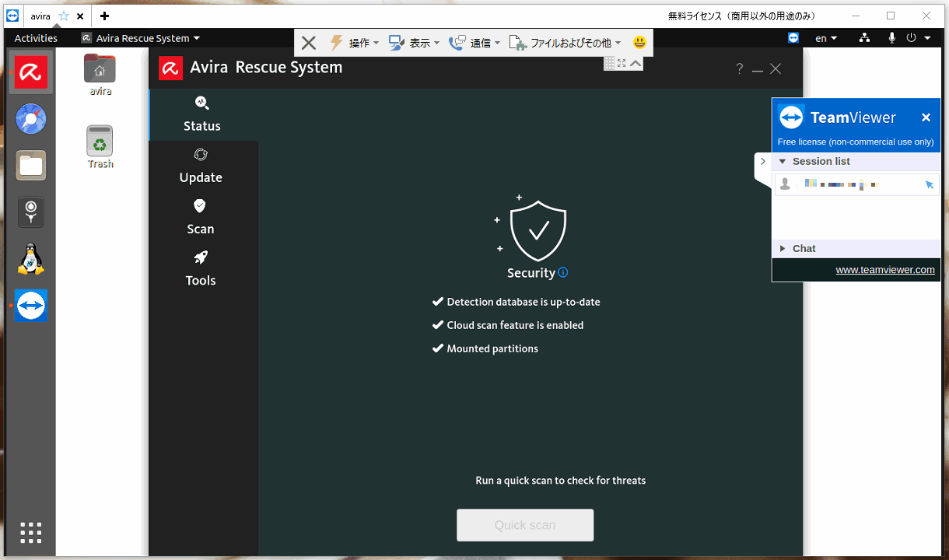Open the webcam-like dock application icon
Viewport: 949px width, 560px height.
(x=31, y=212)
